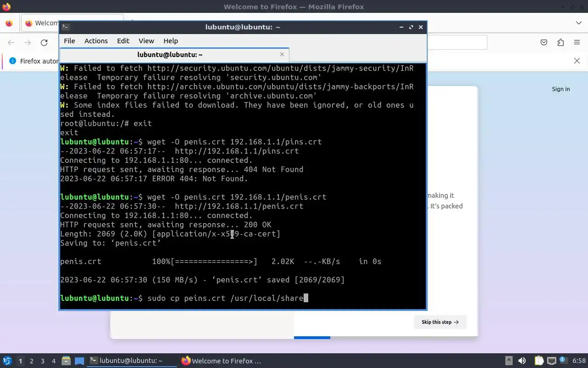Click the terminal prompt command line
The height and width of the screenshot is (368, 588).
tap(184, 298)
